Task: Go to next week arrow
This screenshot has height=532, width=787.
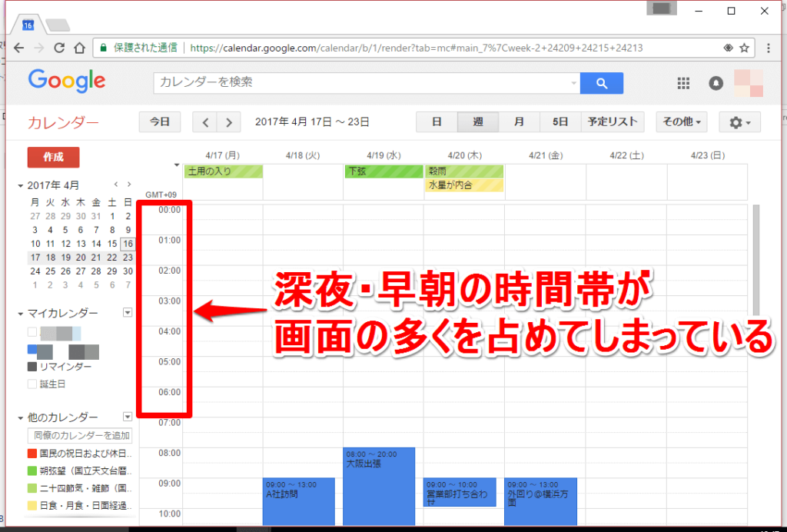Action: tap(229, 122)
